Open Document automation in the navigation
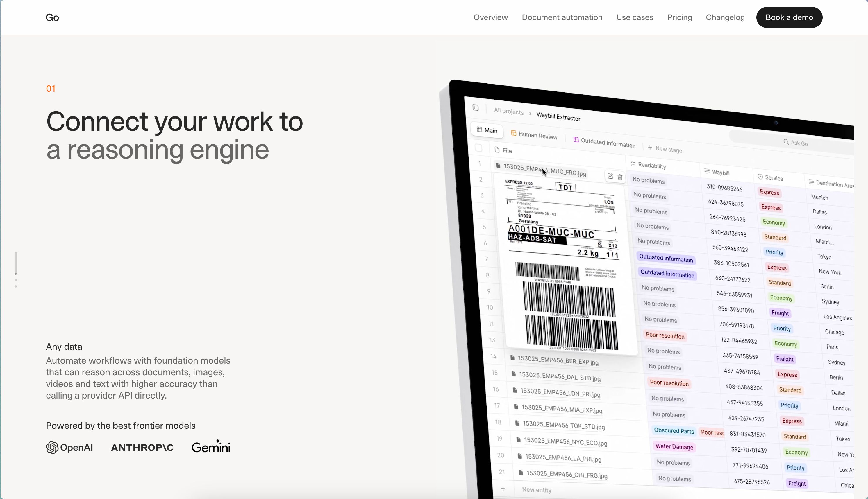Viewport: 868px width, 499px height. [x=562, y=17]
